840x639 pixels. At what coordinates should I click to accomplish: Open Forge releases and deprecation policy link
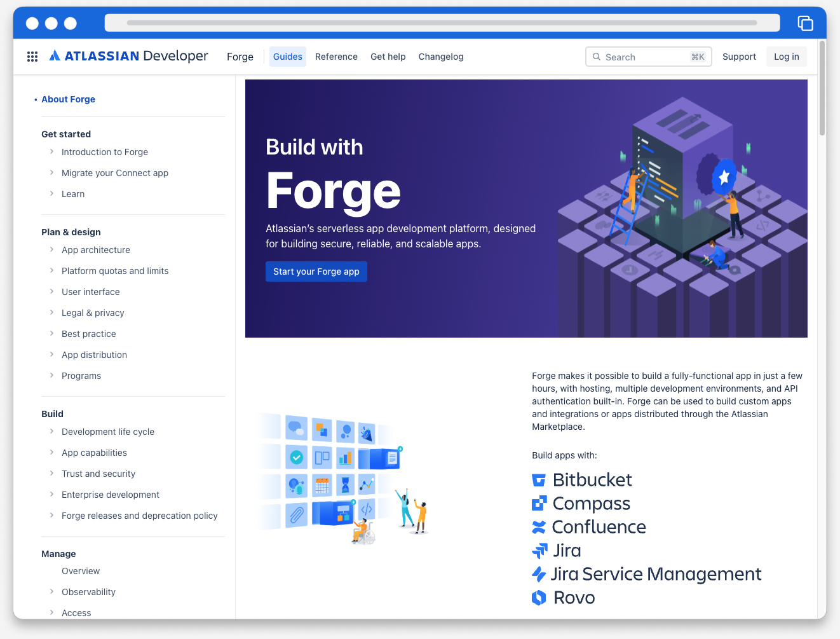pos(140,516)
